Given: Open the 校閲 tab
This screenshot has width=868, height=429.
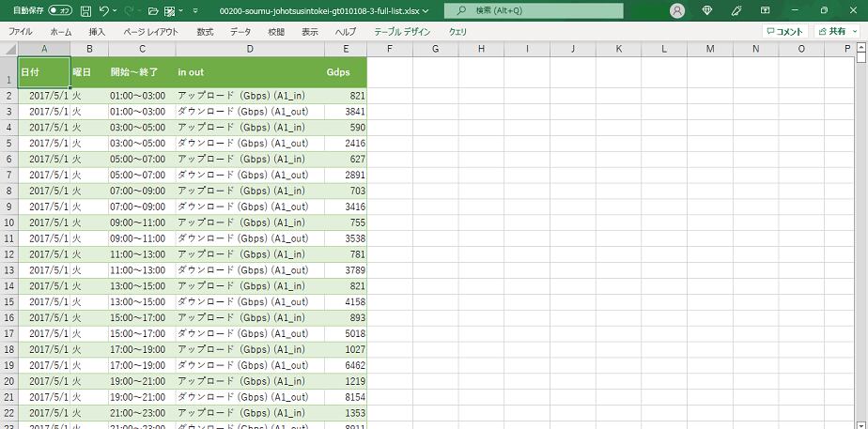Looking at the screenshot, I should [x=276, y=32].
